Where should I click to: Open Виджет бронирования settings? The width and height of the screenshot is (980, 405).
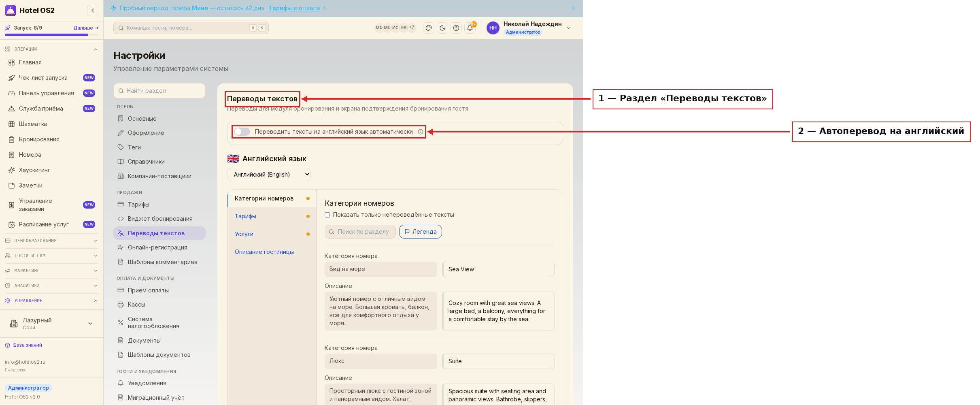click(159, 219)
